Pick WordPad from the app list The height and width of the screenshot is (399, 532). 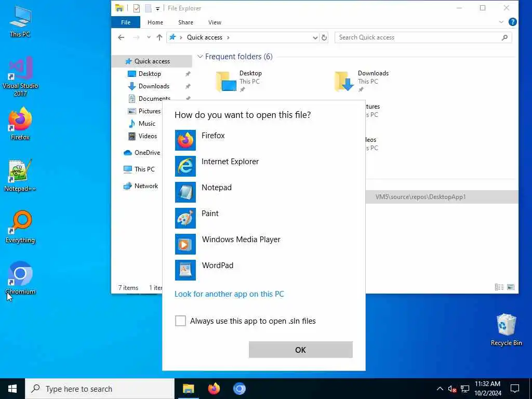(263, 270)
